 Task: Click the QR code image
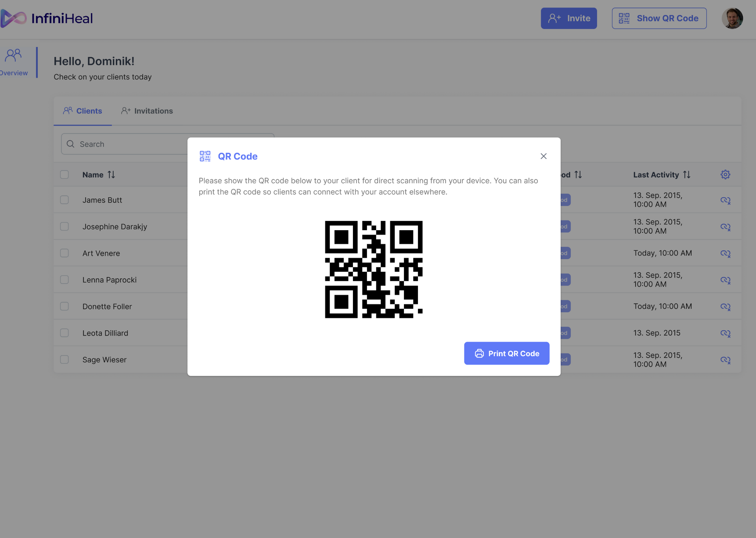coord(374,269)
